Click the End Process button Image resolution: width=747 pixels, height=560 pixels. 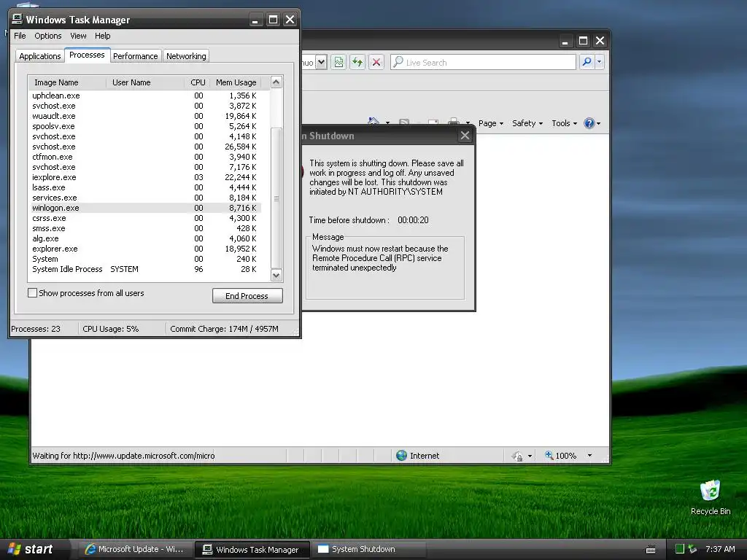[247, 296]
